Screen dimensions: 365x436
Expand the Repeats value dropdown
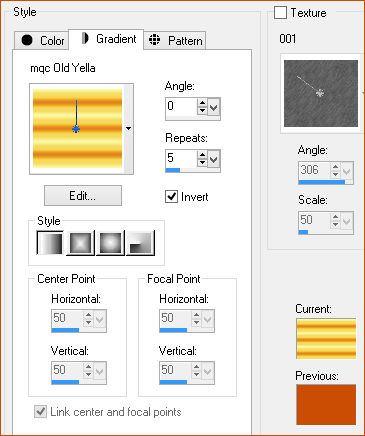click(x=214, y=159)
